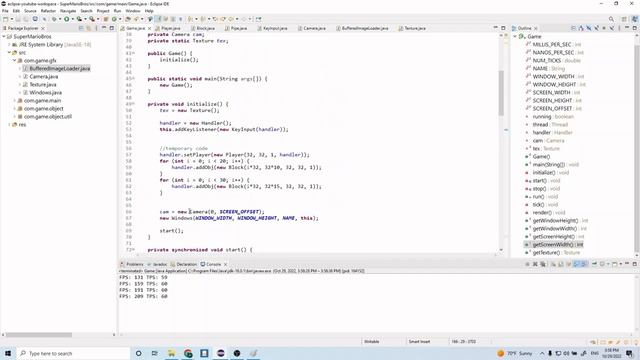
Task: Close the Console view tab
Action: 225,264
